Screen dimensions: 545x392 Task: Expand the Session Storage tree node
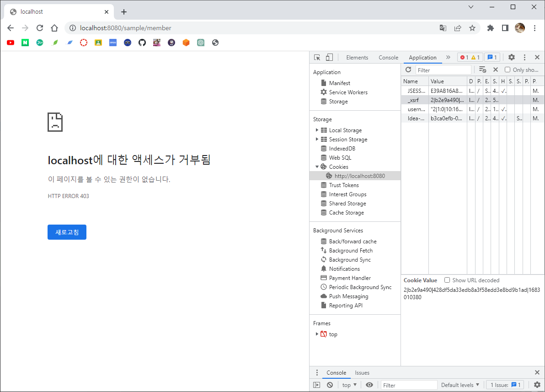[317, 140]
